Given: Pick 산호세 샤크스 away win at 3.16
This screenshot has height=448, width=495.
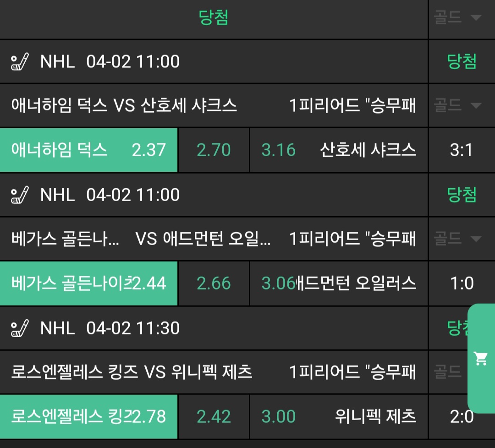Looking at the screenshot, I should pos(339,150).
